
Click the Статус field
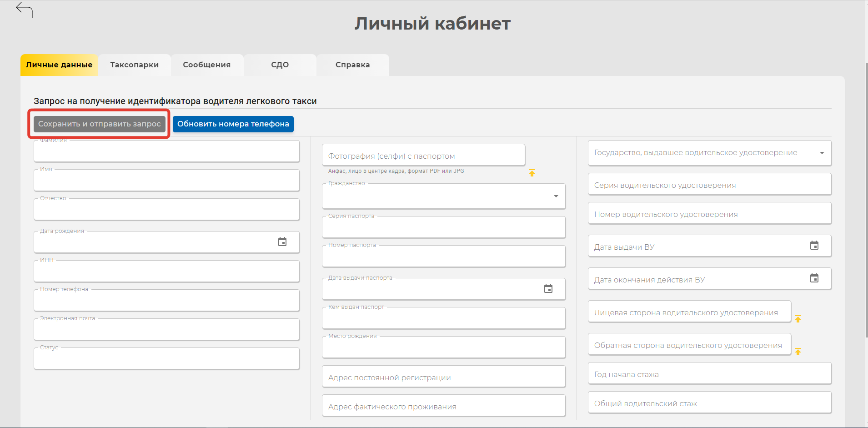point(166,358)
